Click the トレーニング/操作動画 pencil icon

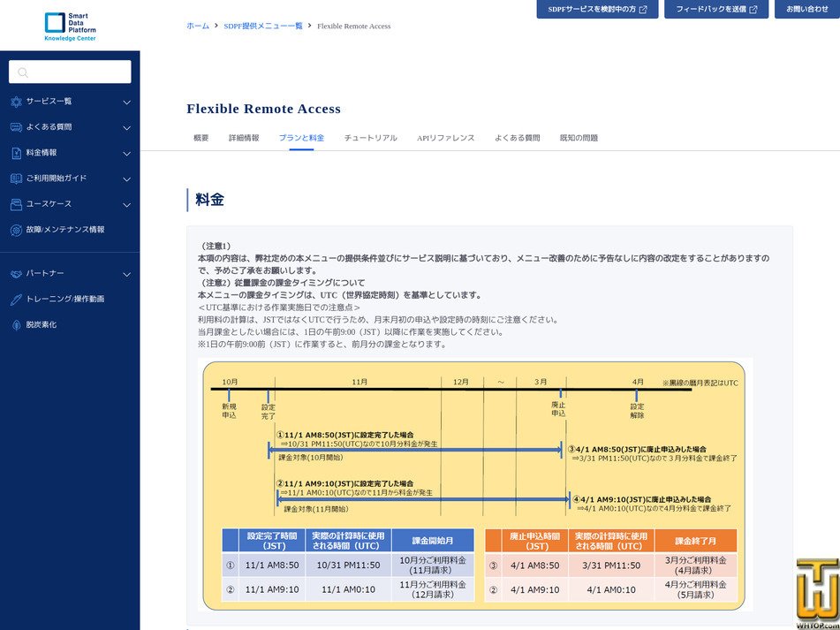tap(16, 300)
